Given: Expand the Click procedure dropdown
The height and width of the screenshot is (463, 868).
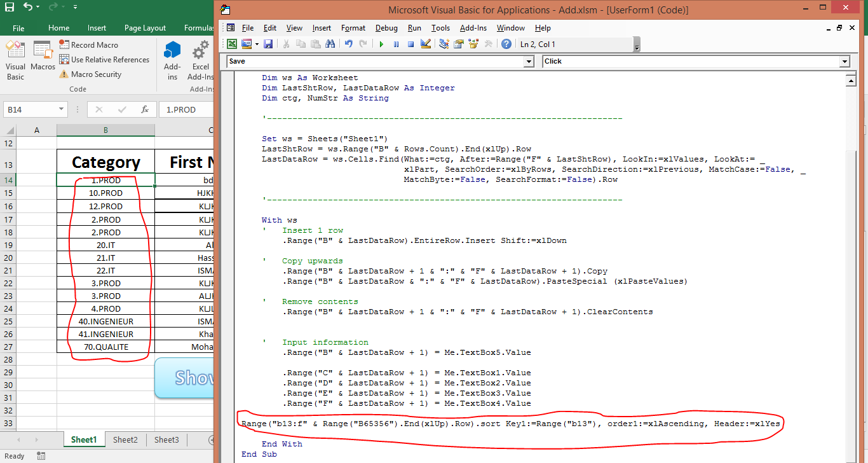Looking at the screenshot, I should 844,61.
